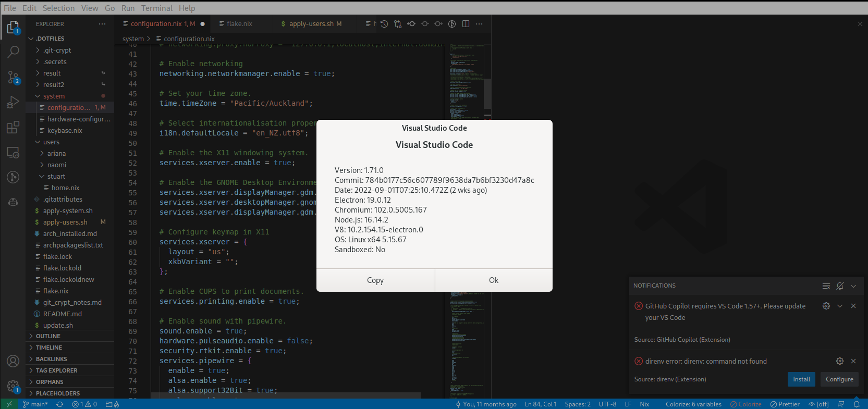
Task: Open next revision changes arrow icon
Action: point(438,24)
